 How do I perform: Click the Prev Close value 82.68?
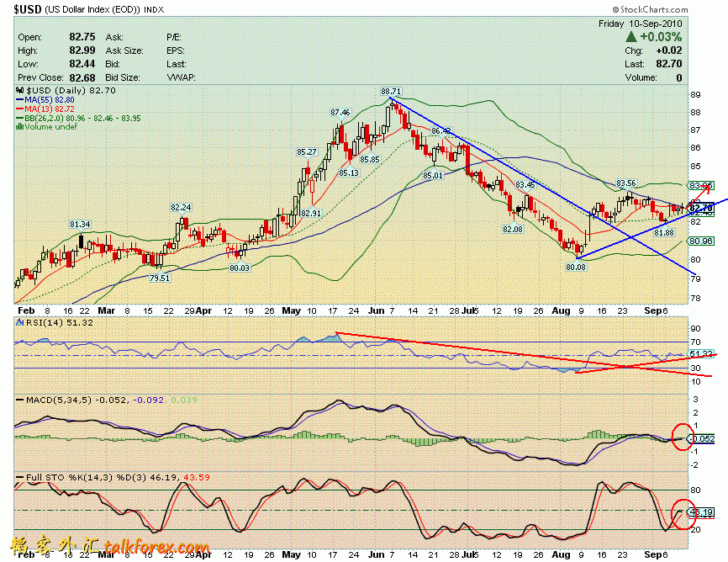point(82,77)
